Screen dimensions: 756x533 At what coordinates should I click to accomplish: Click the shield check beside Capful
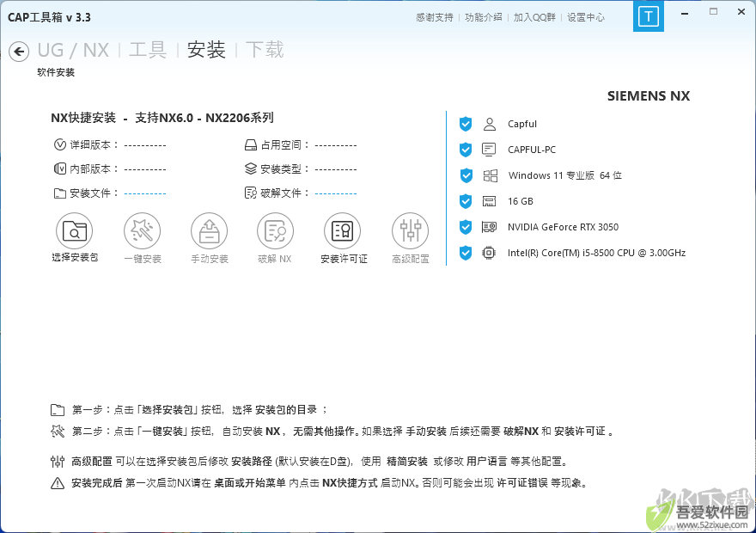466,124
